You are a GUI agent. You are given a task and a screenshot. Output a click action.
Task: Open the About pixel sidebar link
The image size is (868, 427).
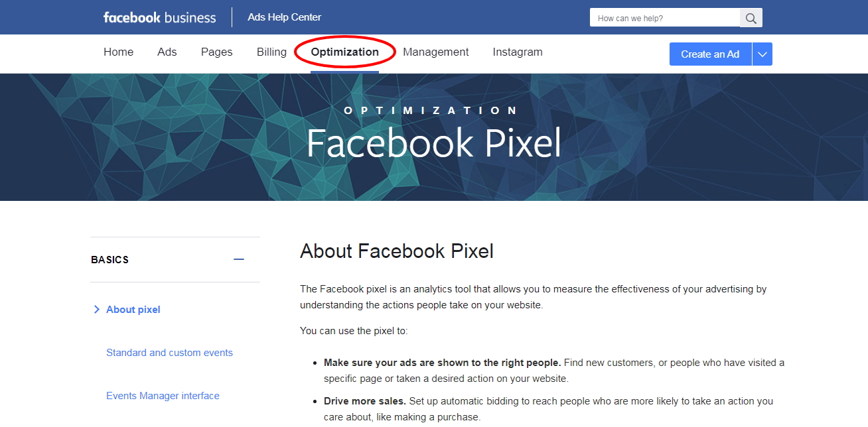click(133, 310)
